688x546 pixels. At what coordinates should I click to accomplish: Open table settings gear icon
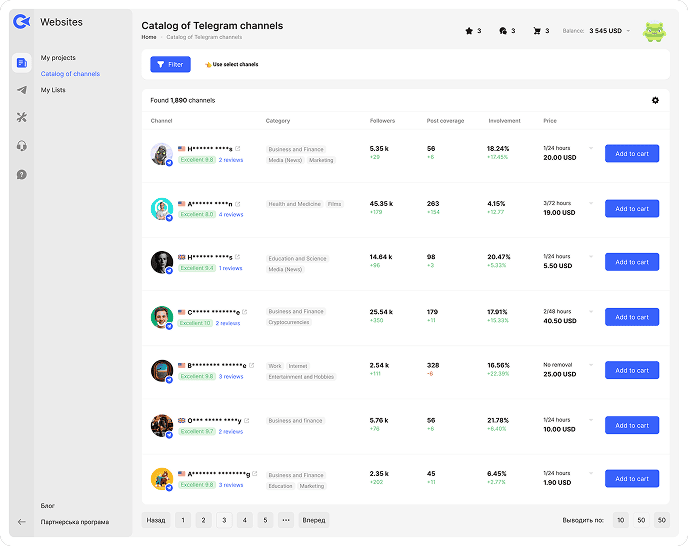pos(655,100)
